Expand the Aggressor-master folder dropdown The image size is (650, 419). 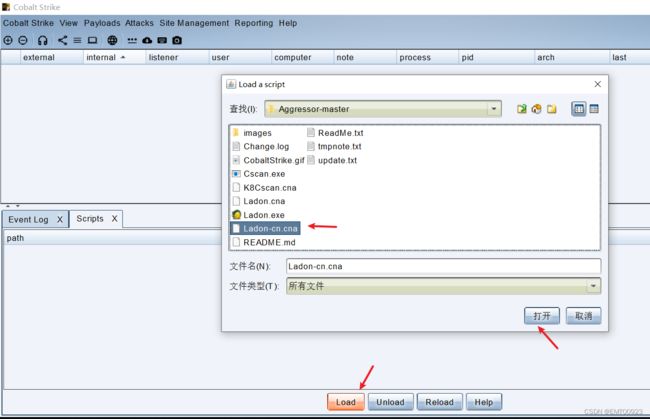coord(494,109)
